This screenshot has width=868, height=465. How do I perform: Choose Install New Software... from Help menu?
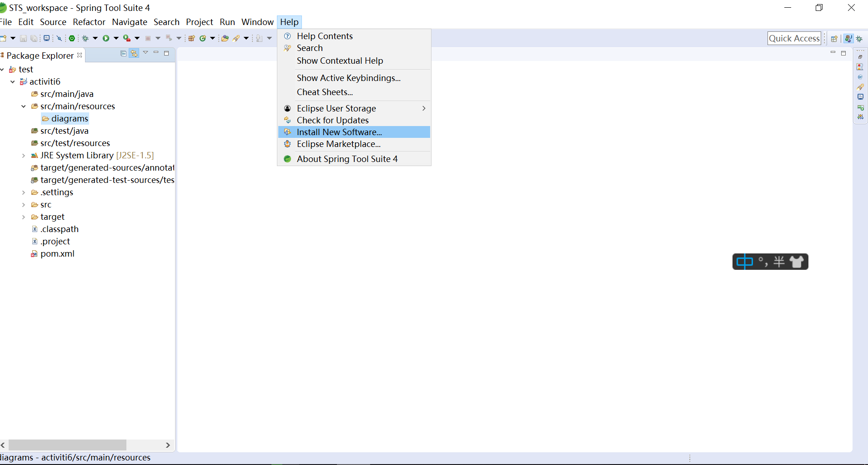[354, 132]
